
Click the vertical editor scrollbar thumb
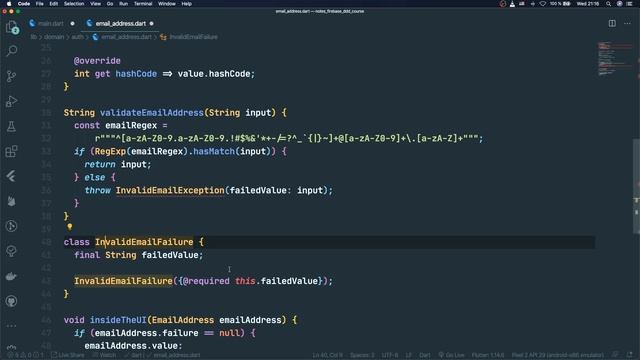[x=637, y=186]
